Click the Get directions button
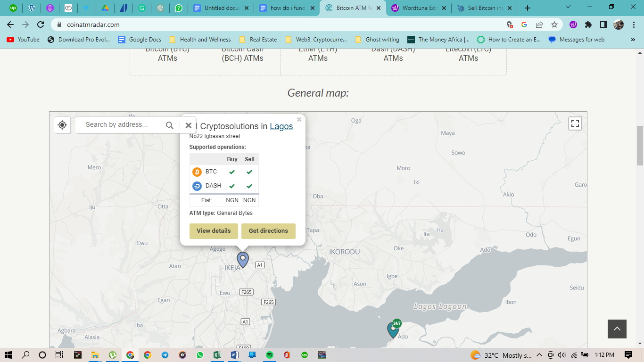 point(268,231)
